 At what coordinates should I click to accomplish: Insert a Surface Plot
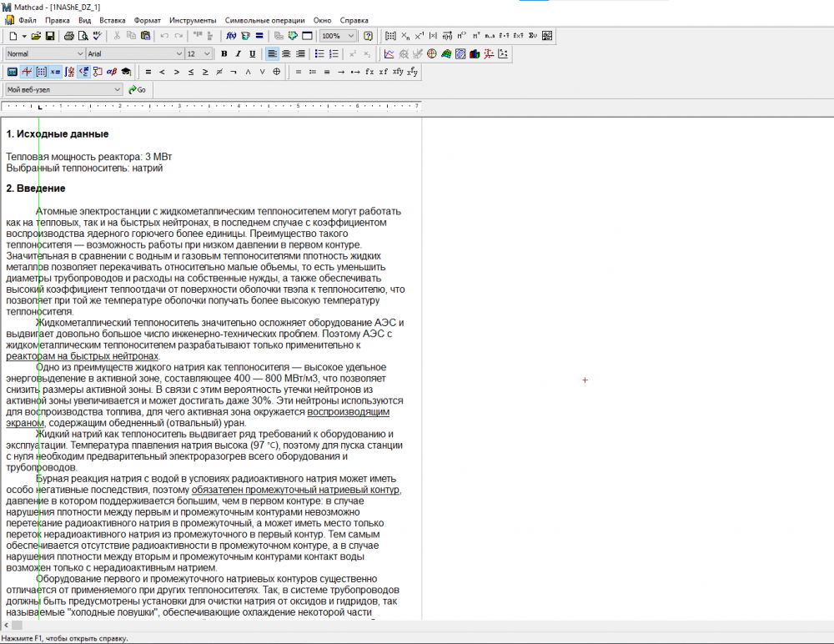pyautogui.click(x=446, y=53)
